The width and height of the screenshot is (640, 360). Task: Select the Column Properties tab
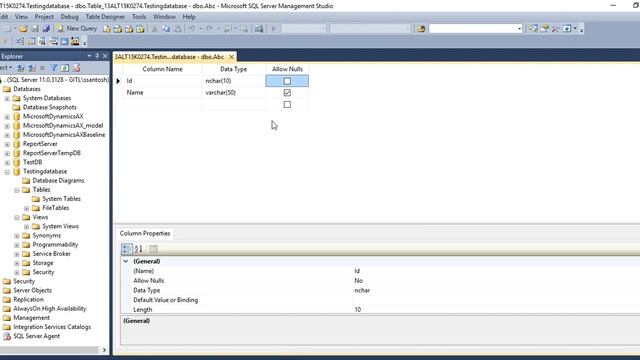(144, 233)
